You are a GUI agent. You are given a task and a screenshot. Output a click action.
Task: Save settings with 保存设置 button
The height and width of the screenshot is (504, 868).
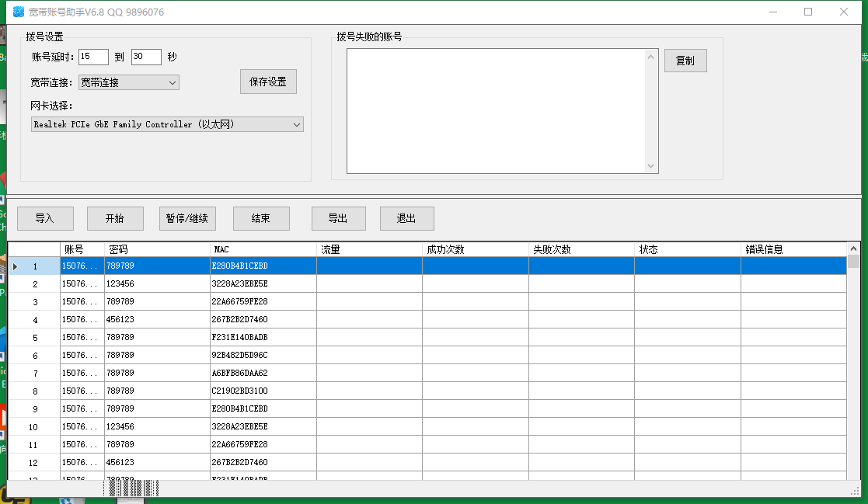[x=268, y=82]
